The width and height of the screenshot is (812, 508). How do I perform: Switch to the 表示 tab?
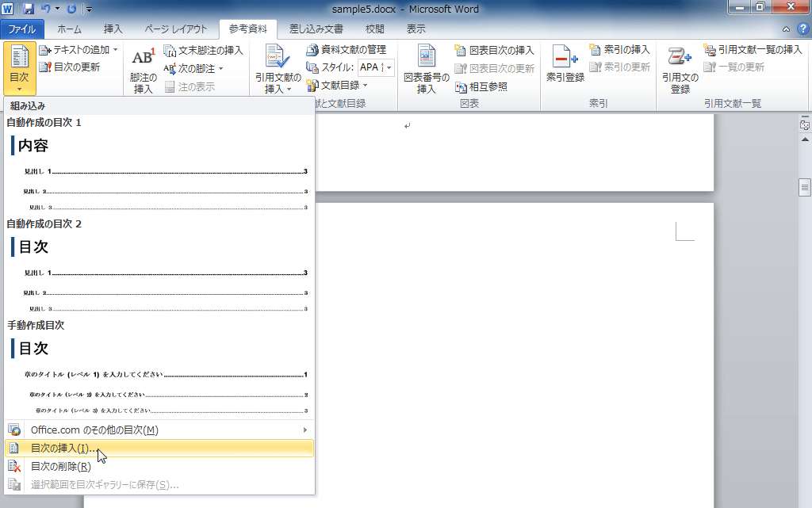coord(416,29)
